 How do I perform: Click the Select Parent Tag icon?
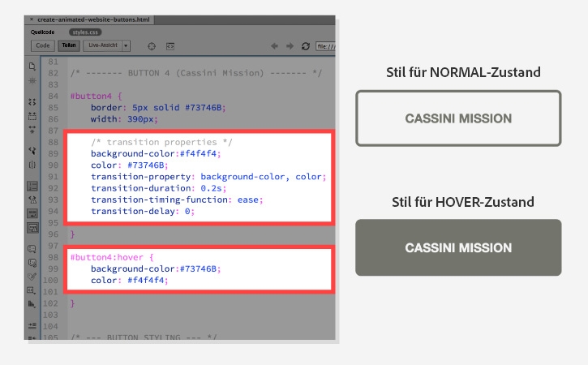pos(32,151)
